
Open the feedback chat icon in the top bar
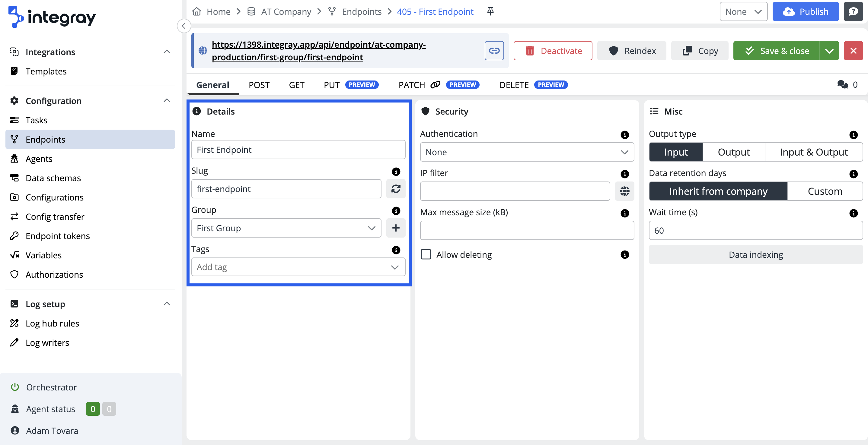[x=853, y=11]
